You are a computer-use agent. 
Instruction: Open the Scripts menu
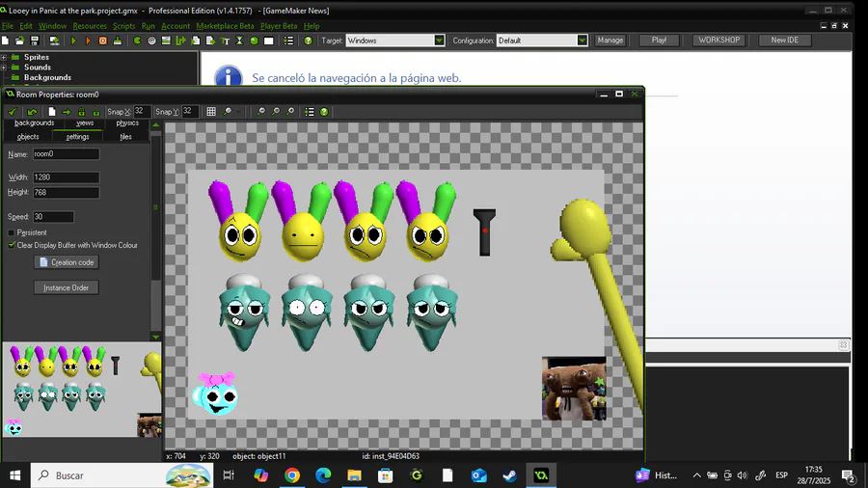pyautogui.click(x=124, y=26)
